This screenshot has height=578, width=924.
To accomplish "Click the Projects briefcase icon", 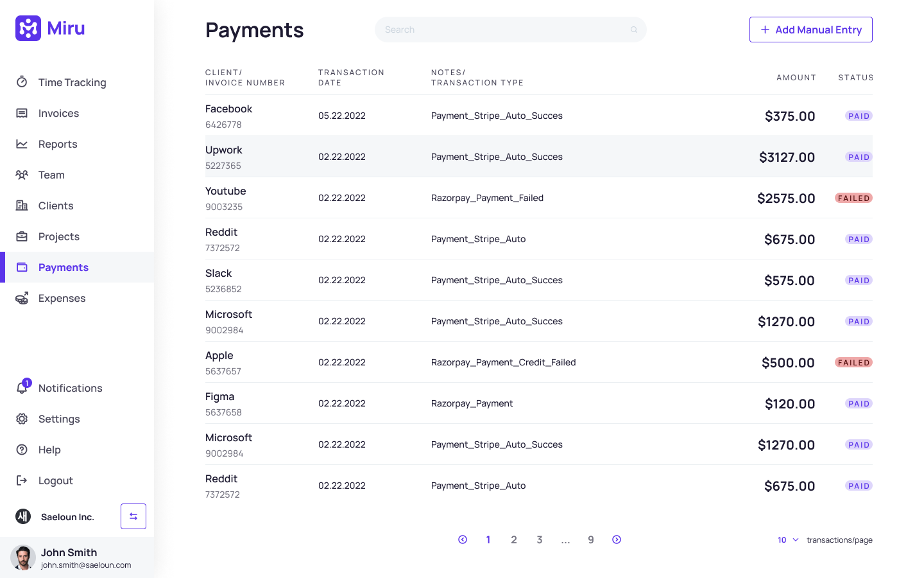I will point(22,236).
